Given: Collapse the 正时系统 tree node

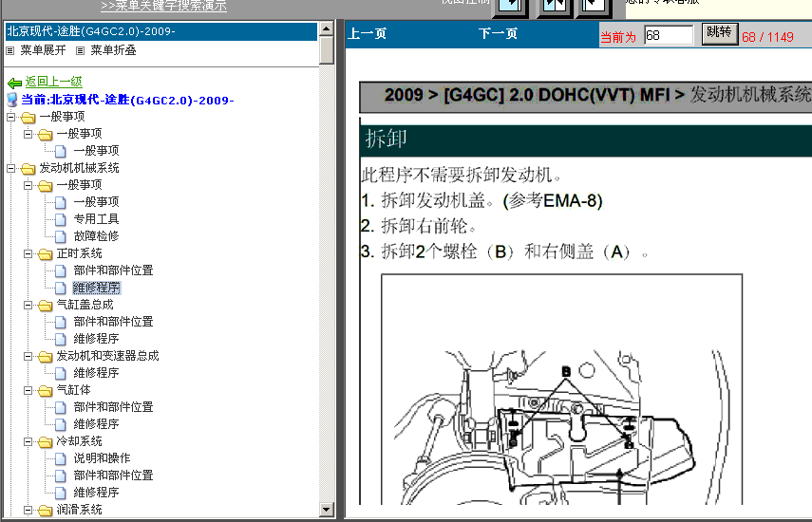Looking at the screenshot, I should tap(28, 253).
